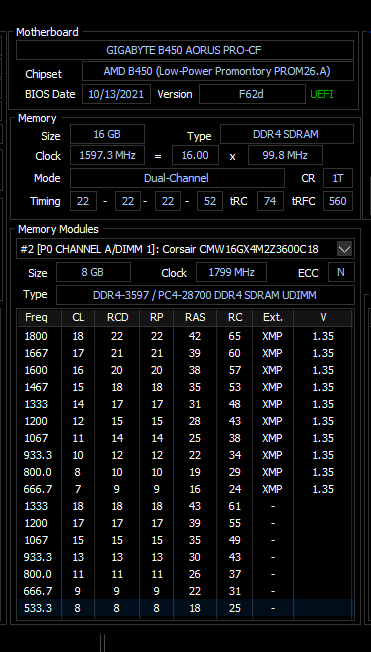This screenshot has height=652, width=371.
Task: Click the 16.00 clock multiplier field
Action: pyautogui.click(x=195, y=156)
